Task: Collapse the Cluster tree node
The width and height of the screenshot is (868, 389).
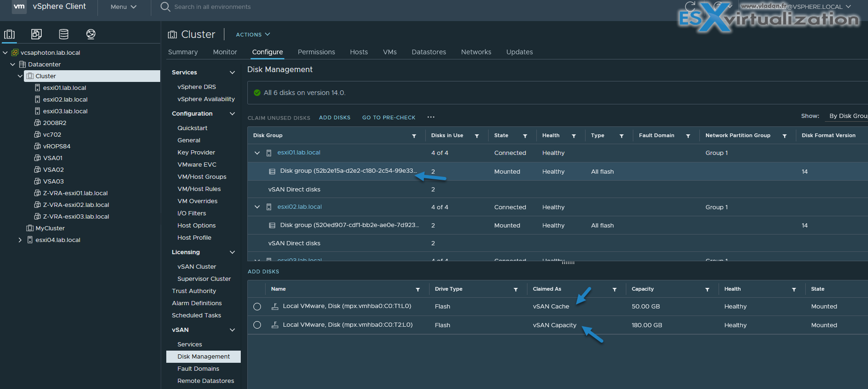Action: pyautogui.click(x=20, y=76)
